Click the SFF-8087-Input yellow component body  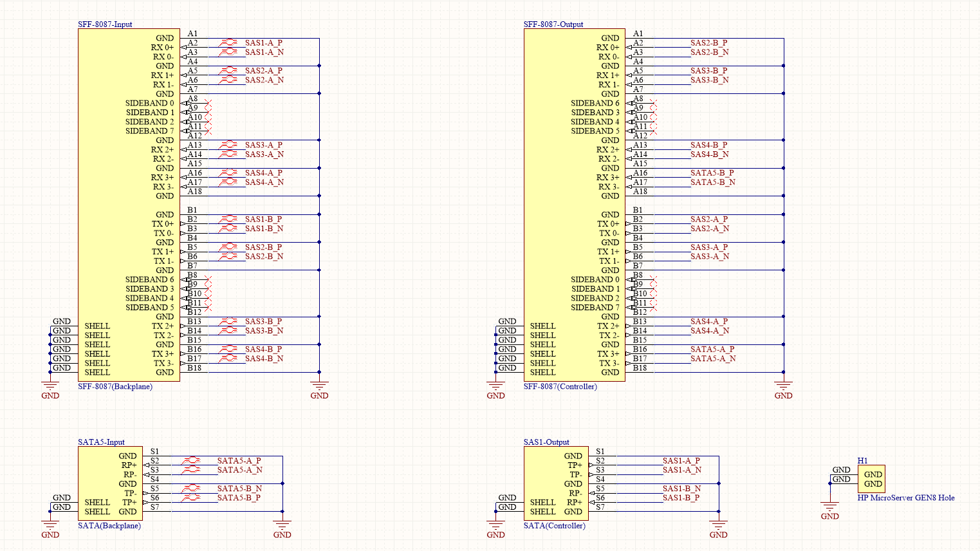point(129,205)
